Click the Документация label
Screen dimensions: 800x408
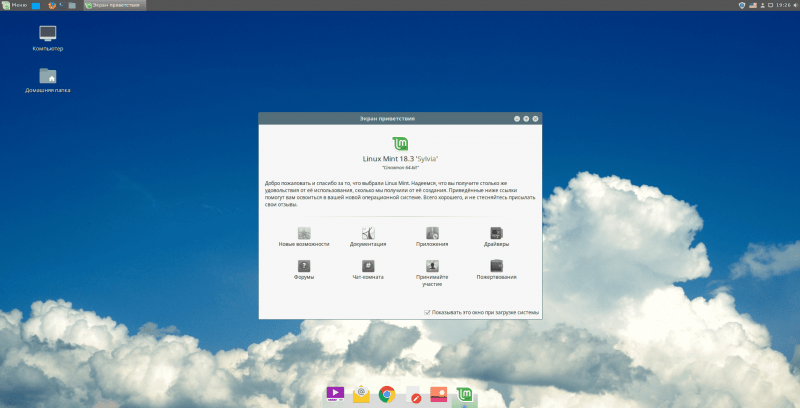(368, 244)
